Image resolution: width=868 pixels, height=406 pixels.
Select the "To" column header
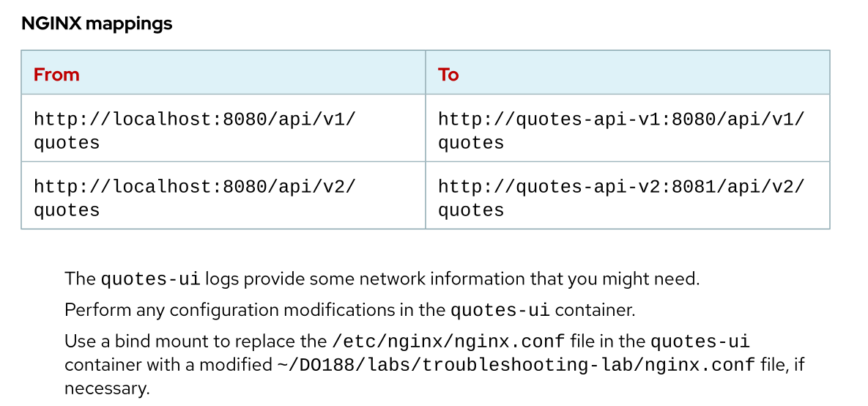(448, 75)
